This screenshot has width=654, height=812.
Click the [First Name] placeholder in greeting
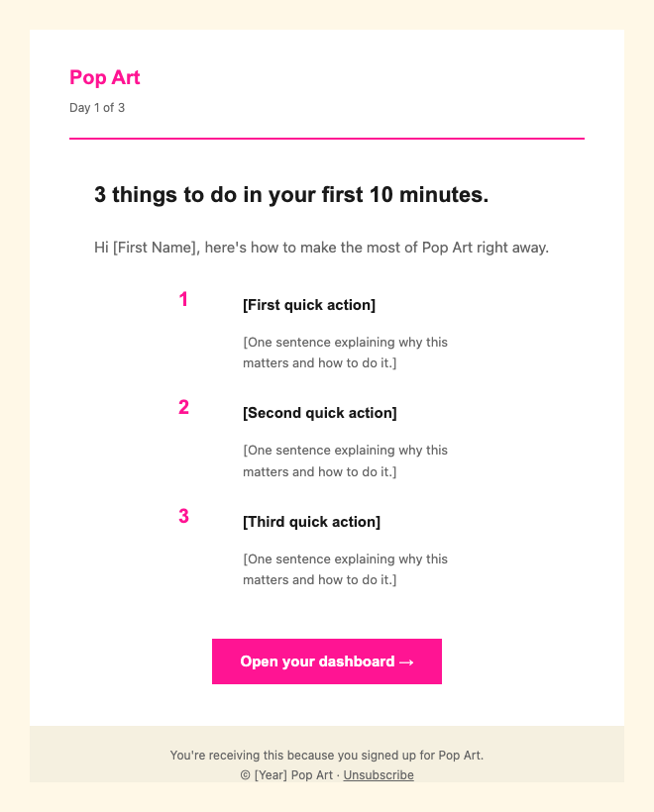(155, 248)
